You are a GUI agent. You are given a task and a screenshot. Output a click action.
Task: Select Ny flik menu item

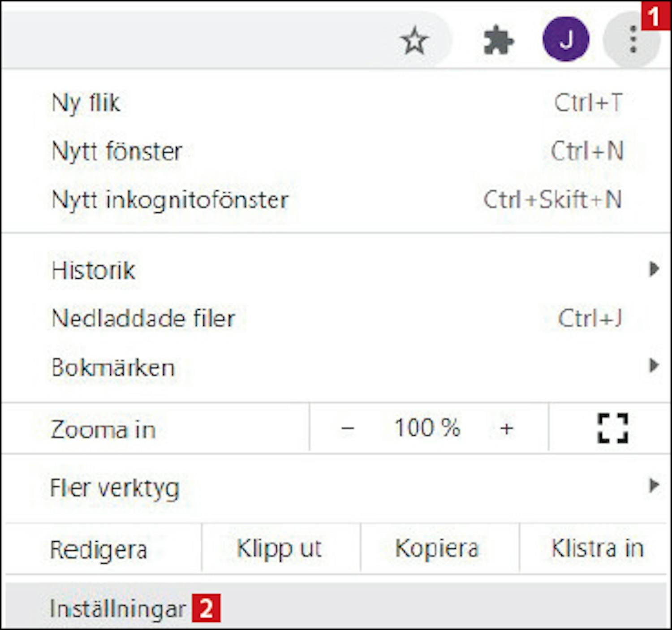[x=86, y=103]
